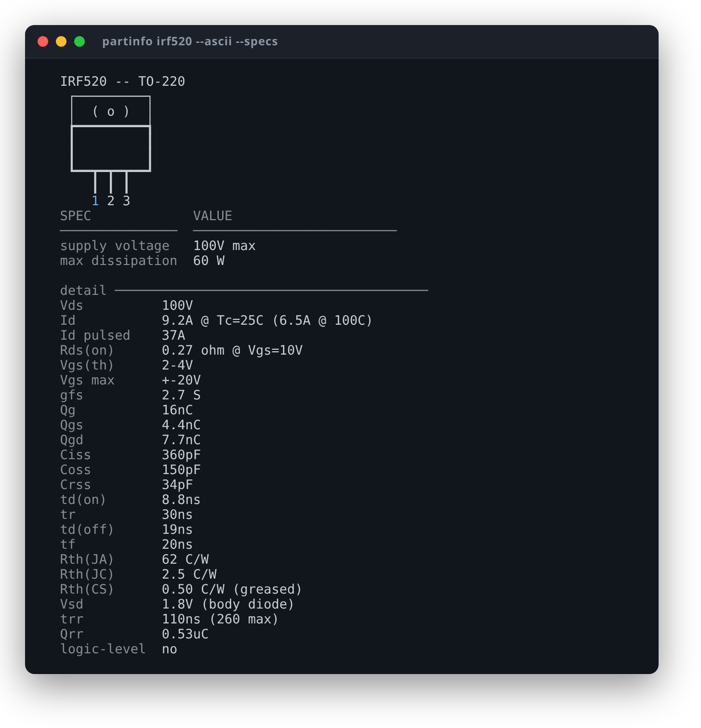Click the 'Vsd' row label
This screenshot has height=728, width=701.
(72, 604)
